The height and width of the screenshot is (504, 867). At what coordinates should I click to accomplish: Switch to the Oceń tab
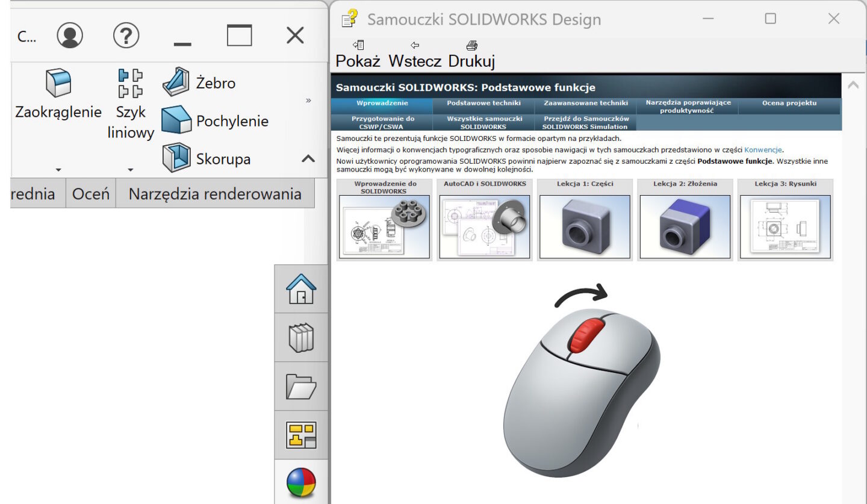click(x=90, y=193)
